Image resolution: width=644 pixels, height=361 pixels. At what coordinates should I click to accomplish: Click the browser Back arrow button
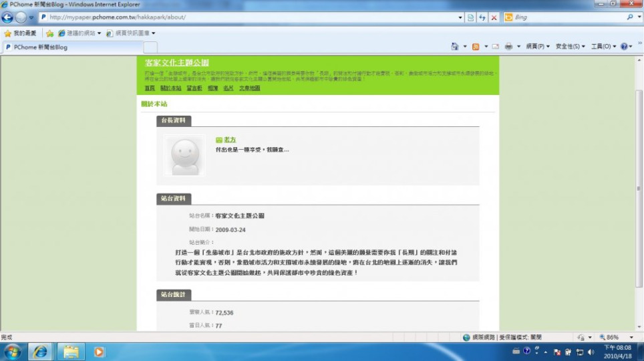point(9,17)
